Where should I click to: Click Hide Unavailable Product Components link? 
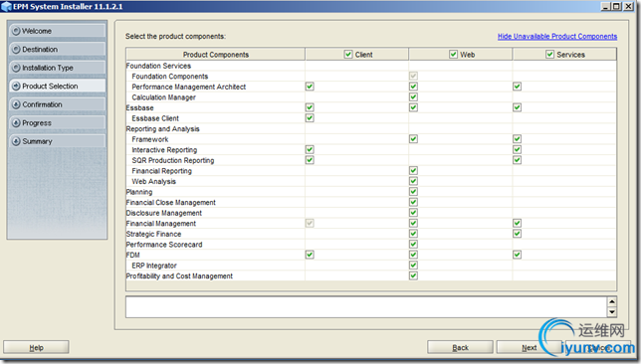pyautogui.click(x=557, y=37)
